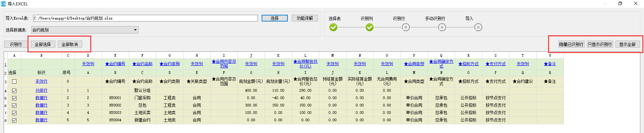Click the 手动识别行 step circle indicator
The width and height of the screenshot is (644, 133).
[442, 28]
